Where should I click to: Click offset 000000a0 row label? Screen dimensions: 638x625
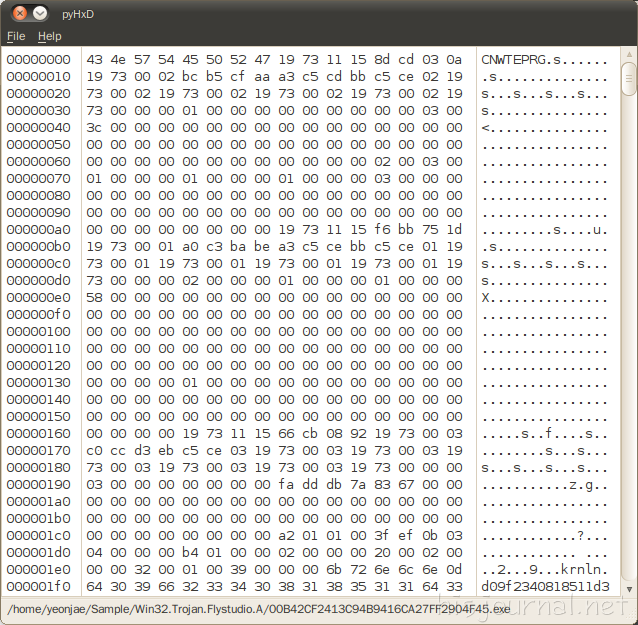[x=38, y=229]
